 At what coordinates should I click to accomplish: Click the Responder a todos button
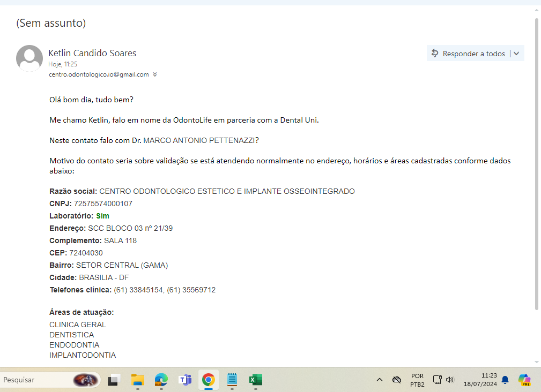pyautogui.click(x=468, y=54)
